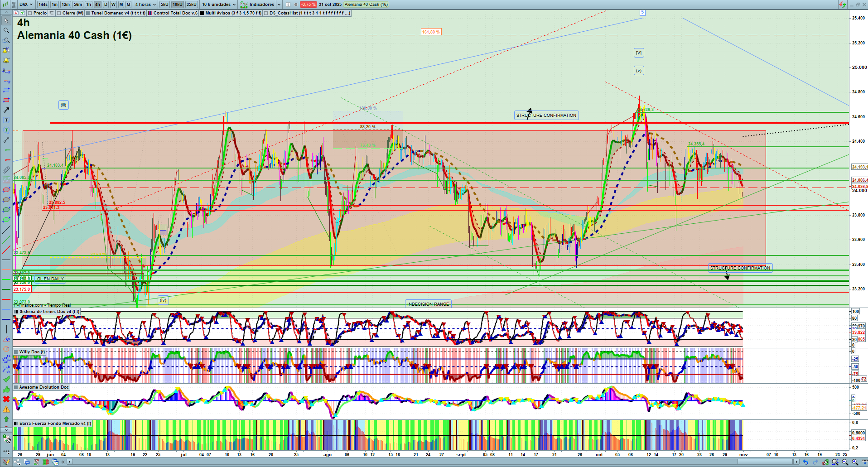Open the 4 horas timeframe dropdown
868x467 pixels.
click(145, 5)
